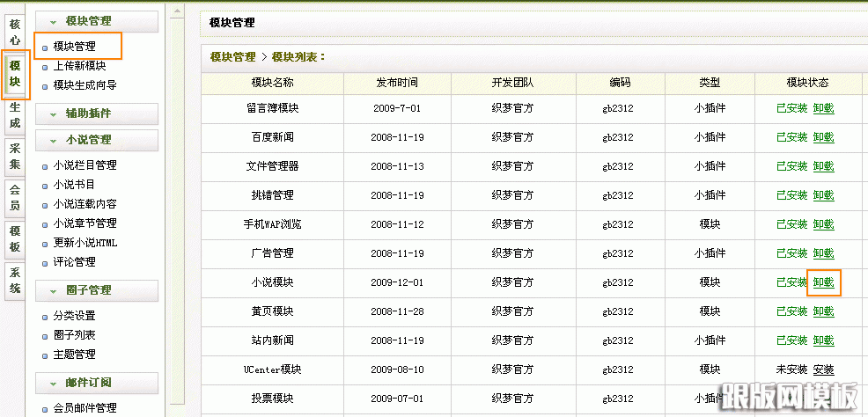
Task: Collapse the 模块管理 sidebar section header
Action: (x=97, y=22)
